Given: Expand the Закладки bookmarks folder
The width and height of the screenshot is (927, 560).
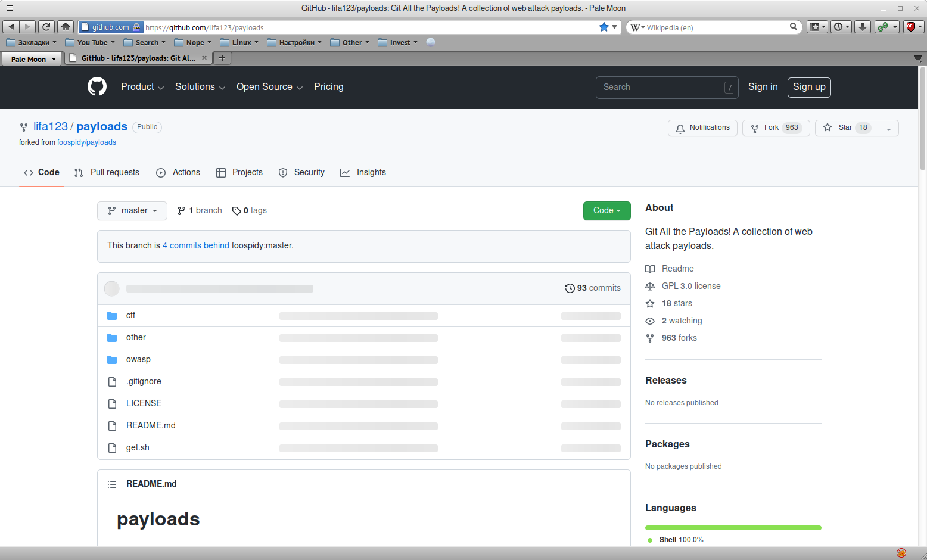Looking at the screenshot, I should click(31, 42).
